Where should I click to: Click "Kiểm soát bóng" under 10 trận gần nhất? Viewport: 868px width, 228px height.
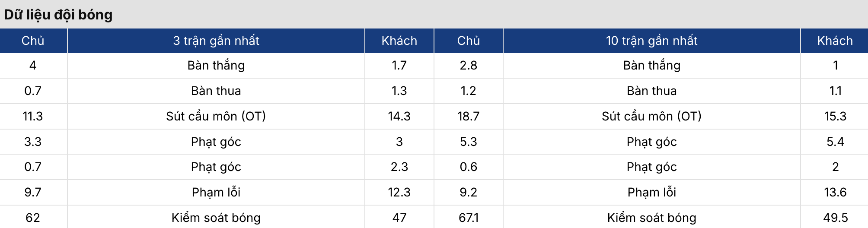(651, 218)
